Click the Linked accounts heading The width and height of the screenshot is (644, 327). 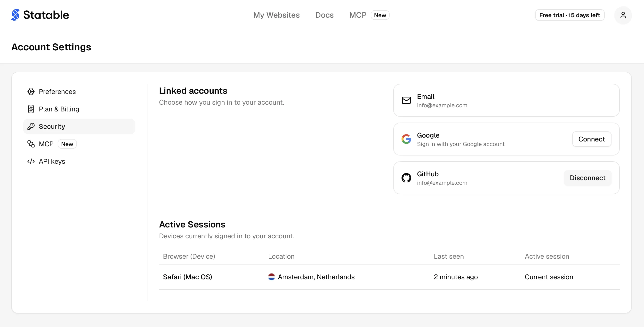(193, 91)
